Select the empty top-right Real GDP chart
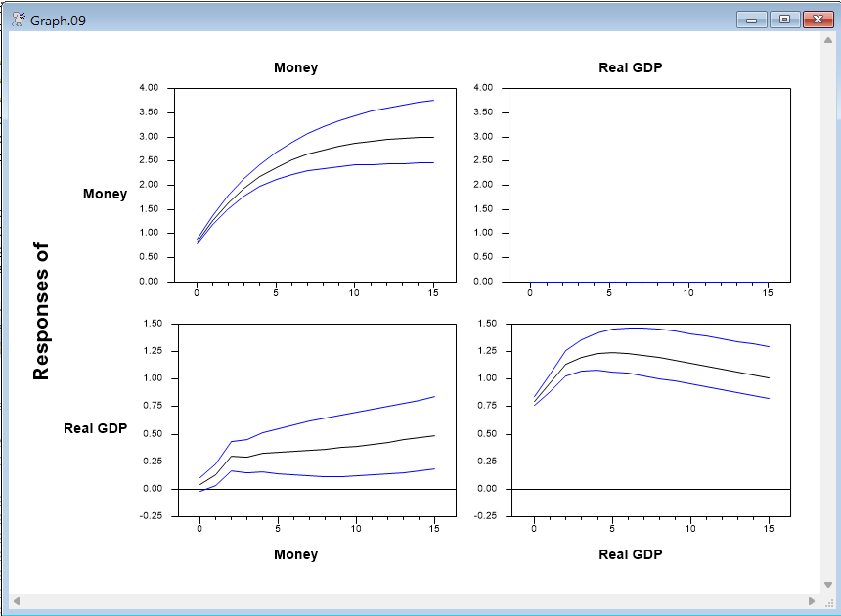 click(x=649, y=184)
